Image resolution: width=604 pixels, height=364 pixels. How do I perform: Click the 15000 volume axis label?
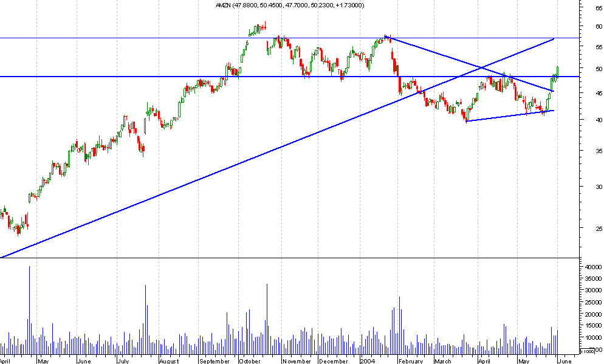(593, 326)
